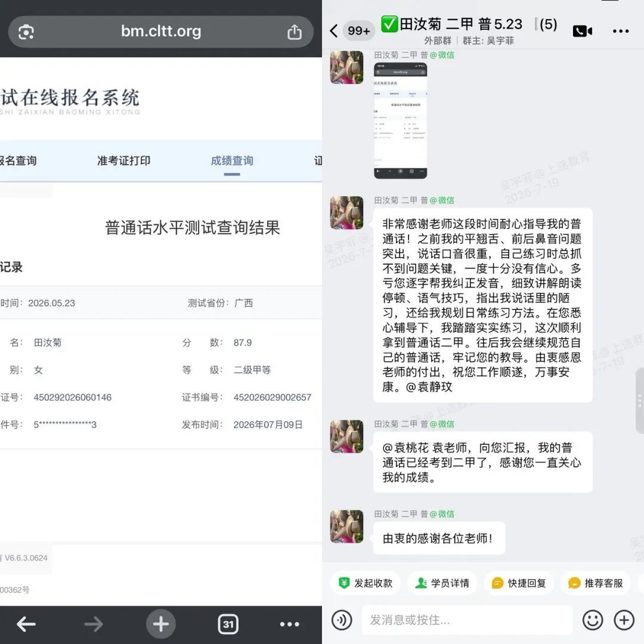Tap the 群主: 吴宇菲 subtitle

pos(488,41)
